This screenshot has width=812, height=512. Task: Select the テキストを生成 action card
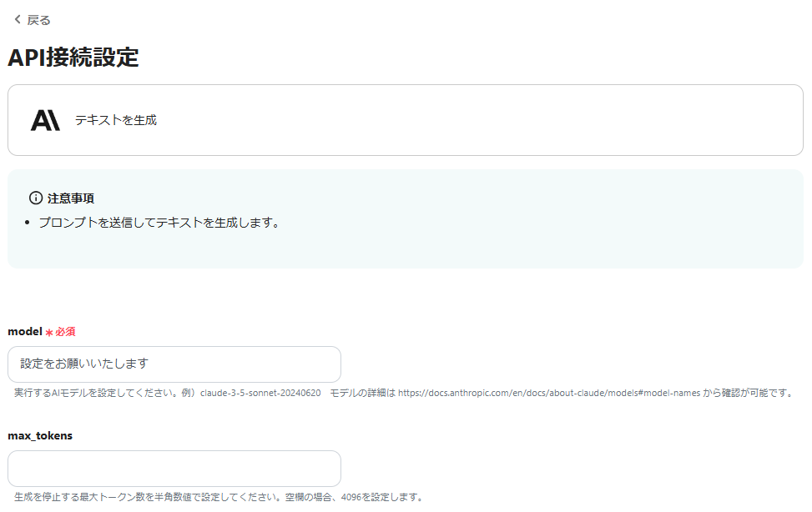(406, 119)
